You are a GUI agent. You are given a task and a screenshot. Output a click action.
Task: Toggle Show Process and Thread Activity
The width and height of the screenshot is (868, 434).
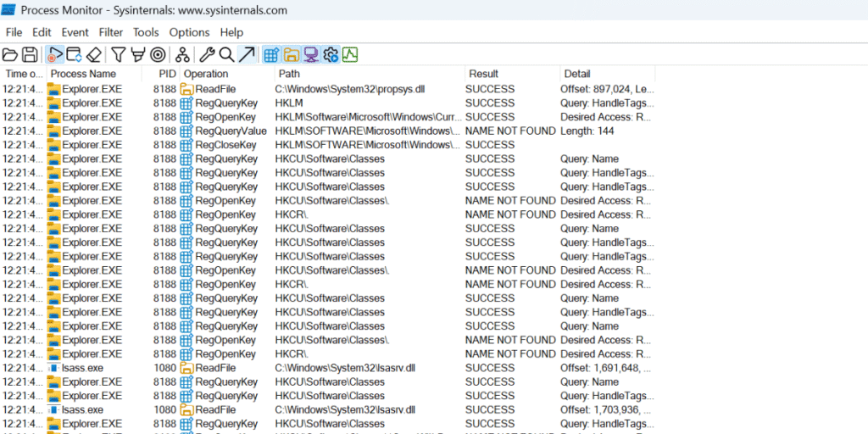pos(331,54)
